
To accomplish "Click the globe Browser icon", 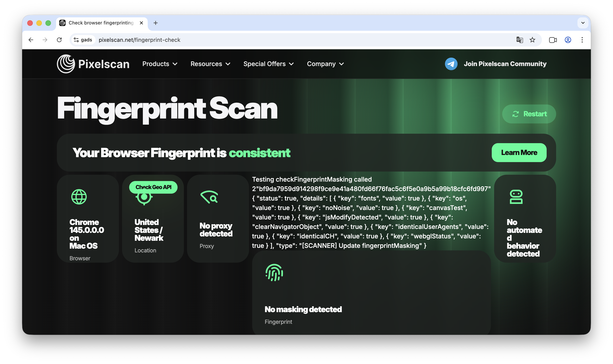I will click(79, 197).
